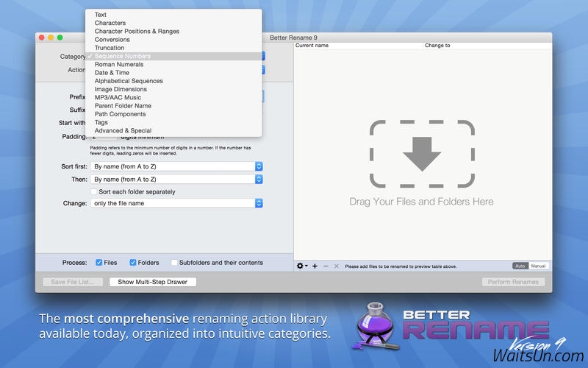This screenshot has height=368, width=588.
Task: Select Character Positions & Ranges
Action: tap(173, 31)
